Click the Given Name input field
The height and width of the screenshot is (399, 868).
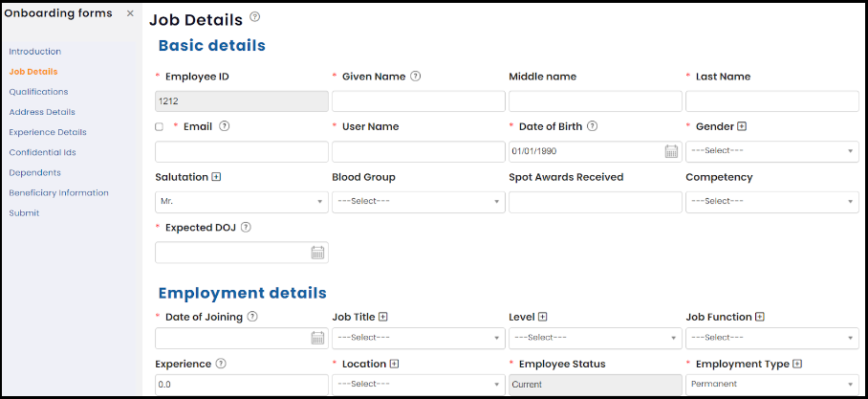(x=419, y=101)
